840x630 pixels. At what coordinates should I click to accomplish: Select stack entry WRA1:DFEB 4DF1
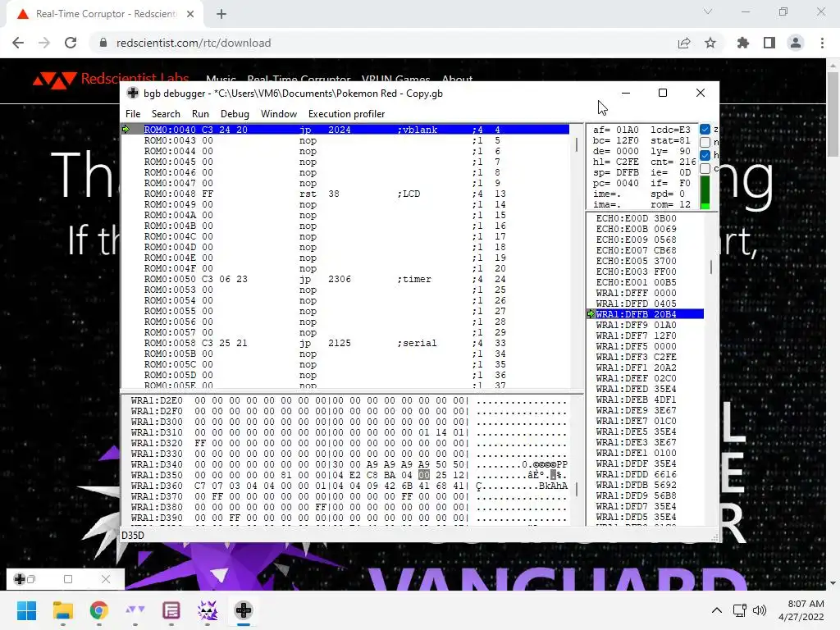tap(636, 399)
